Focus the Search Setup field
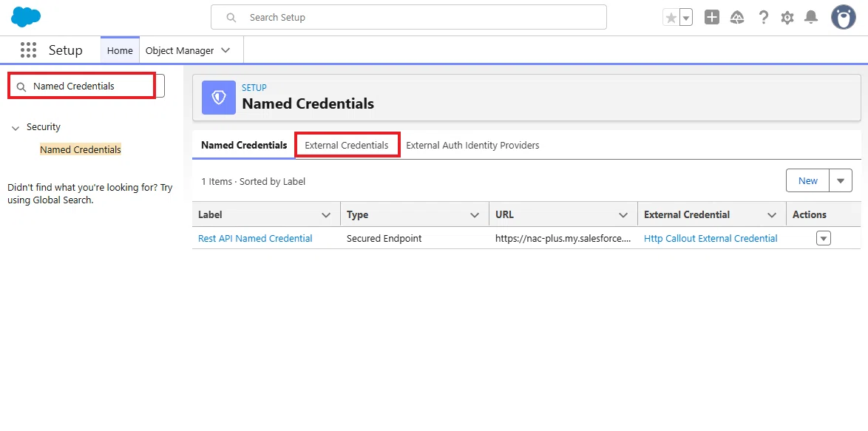 [x=409, y=17]
